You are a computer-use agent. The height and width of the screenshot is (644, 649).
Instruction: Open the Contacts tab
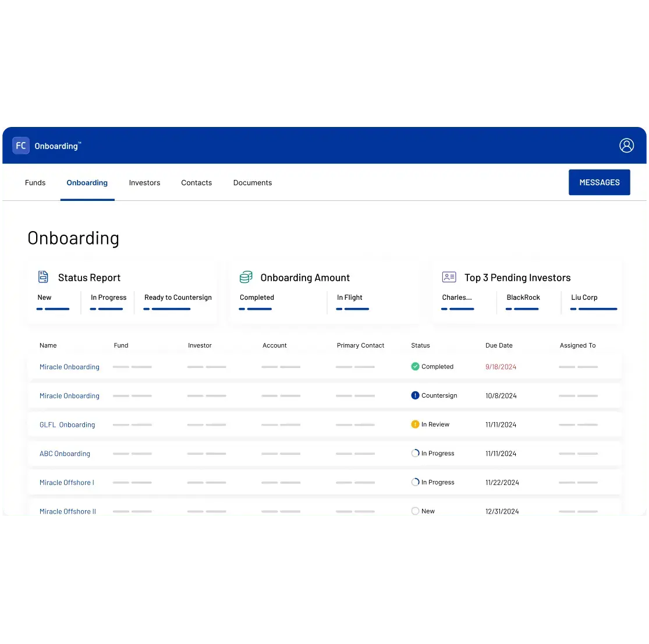[196, 182]
